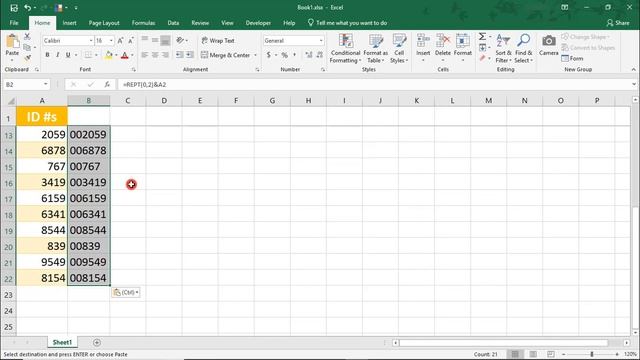Open Conditional Formatting

click(x=345, y=49)
